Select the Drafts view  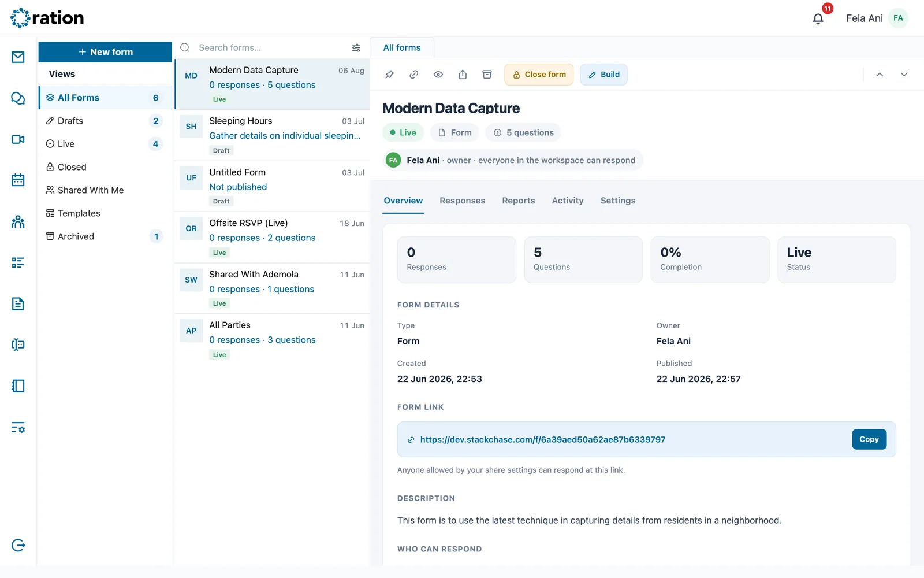[105, 121]
